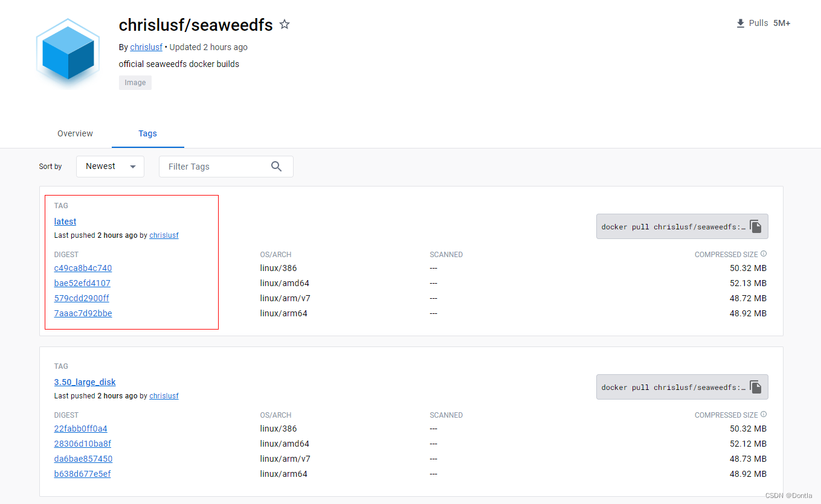This screenshot has height=504, width=821.
Task: Open digest c49ca8b4c740 for linux/386
Action: (x=83, y=268)
